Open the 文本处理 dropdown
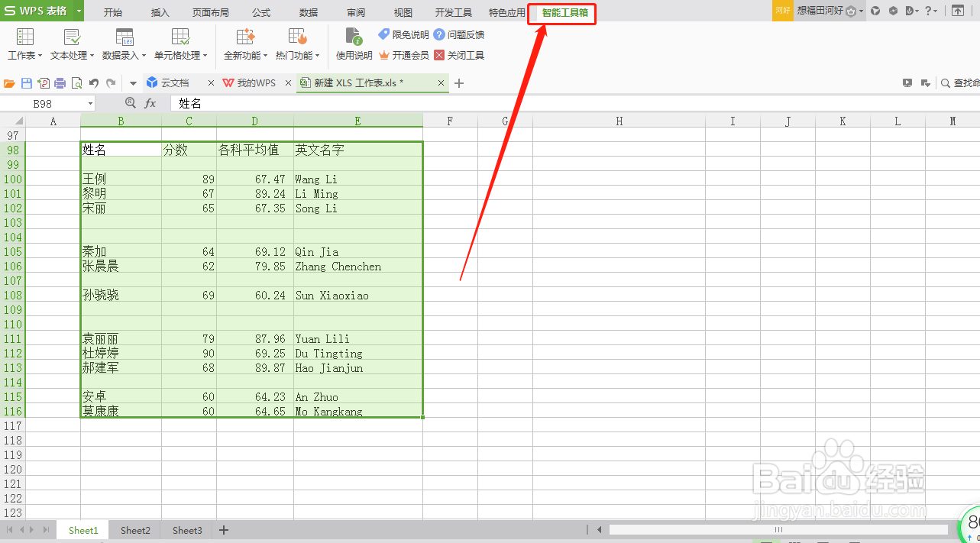Image resolution: width=980 pixels, height=543 pixels. (x=72, y=44)
